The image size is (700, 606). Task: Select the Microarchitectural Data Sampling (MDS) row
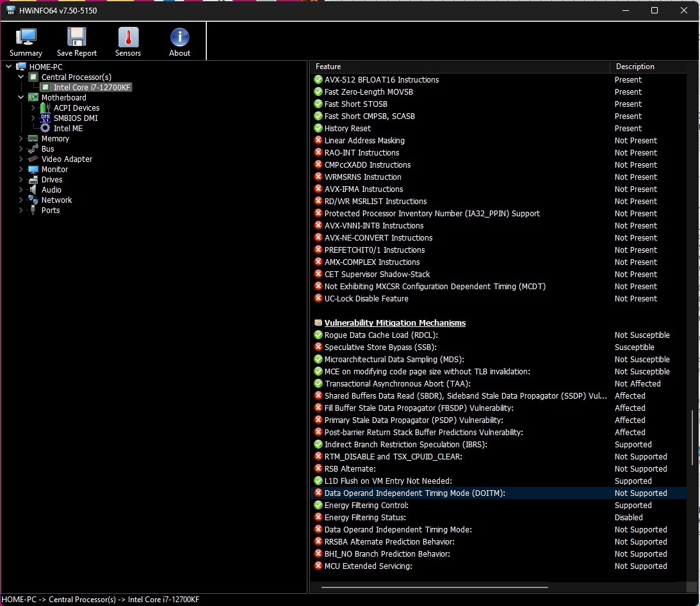click(499, 360)
